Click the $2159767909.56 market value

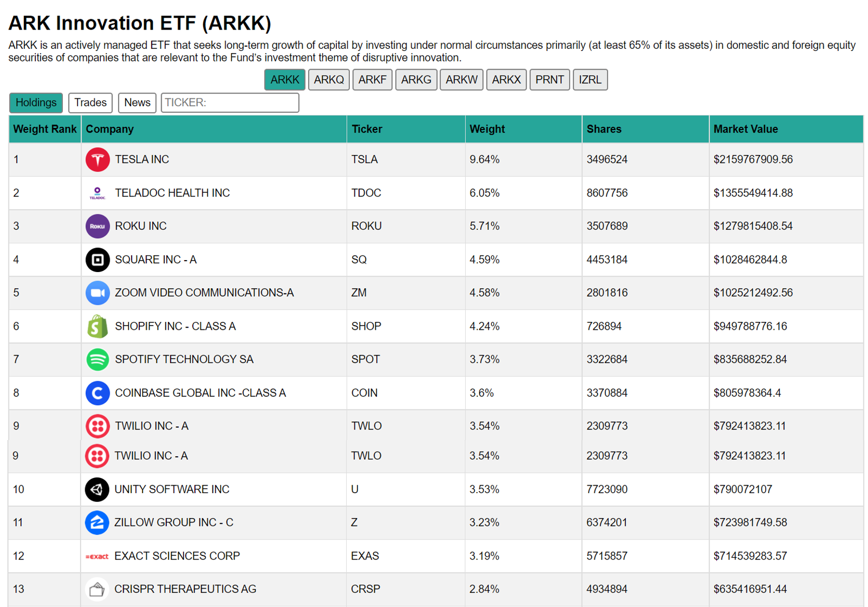(x=753, y=160)
